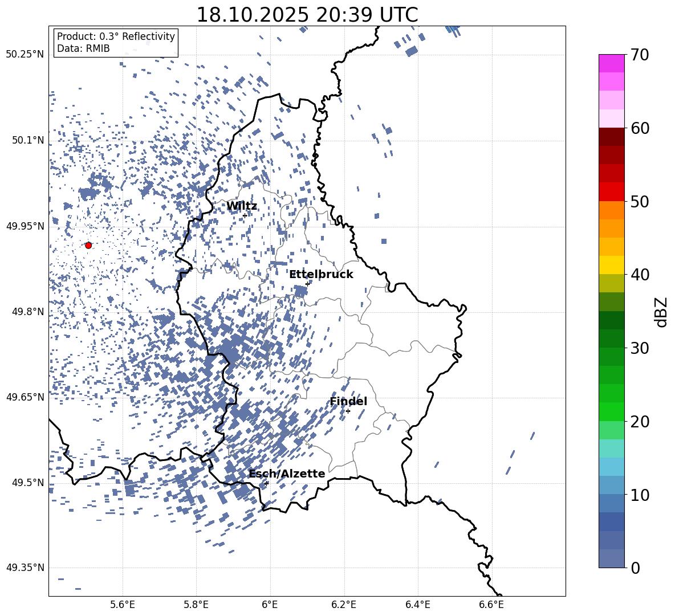This screenshot has width=675, height=616.
Task: Click the title 18.10.2025 20:39 UTC
Action: (307, 15)
